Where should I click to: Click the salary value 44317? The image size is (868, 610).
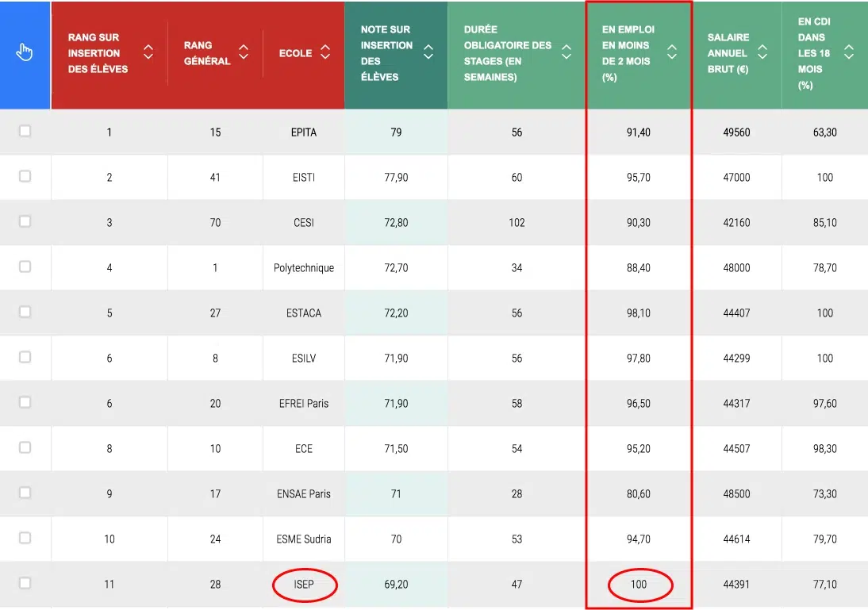[x=737, y=404]
